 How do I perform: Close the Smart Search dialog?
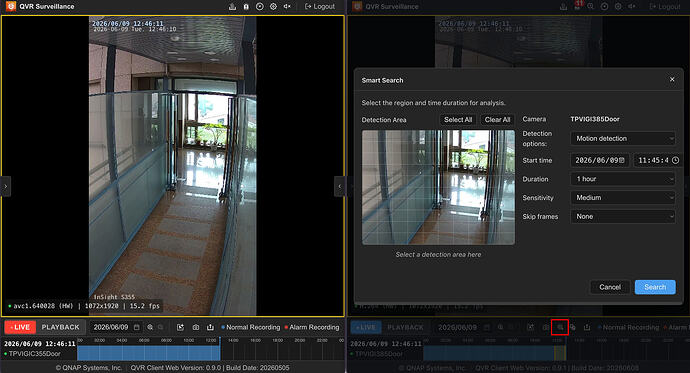click(672, 80)
